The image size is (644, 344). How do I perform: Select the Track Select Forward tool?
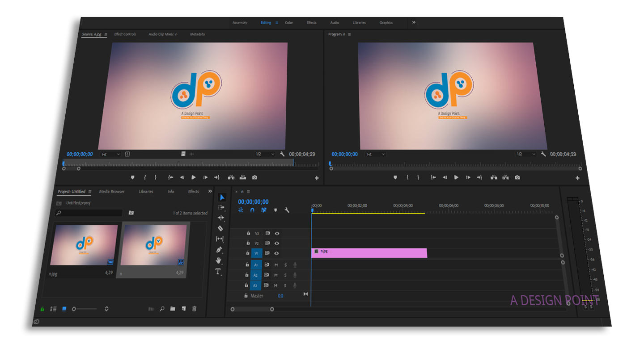pyautogui.click(x=221, y=208)
